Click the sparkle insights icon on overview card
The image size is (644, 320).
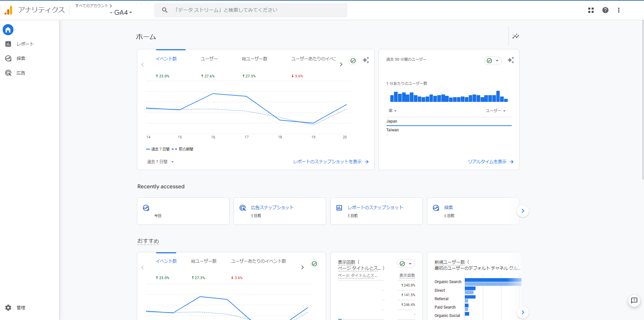coord(366,60)
